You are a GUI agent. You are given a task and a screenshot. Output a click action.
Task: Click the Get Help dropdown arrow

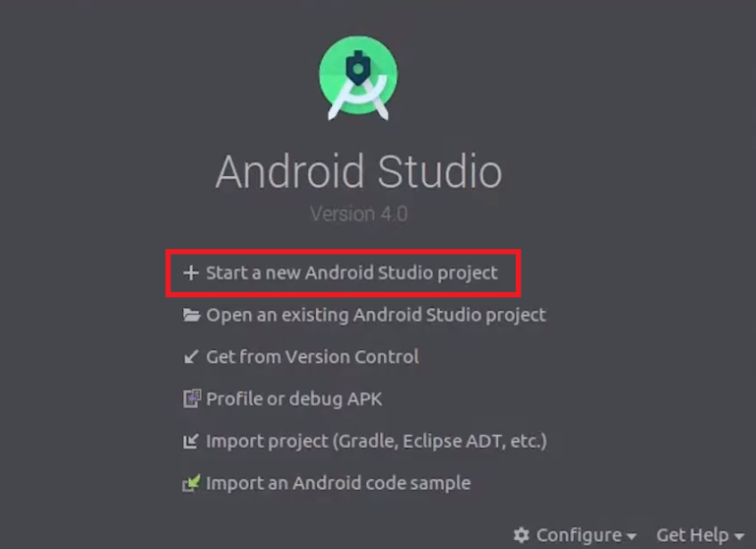point(738,536)
